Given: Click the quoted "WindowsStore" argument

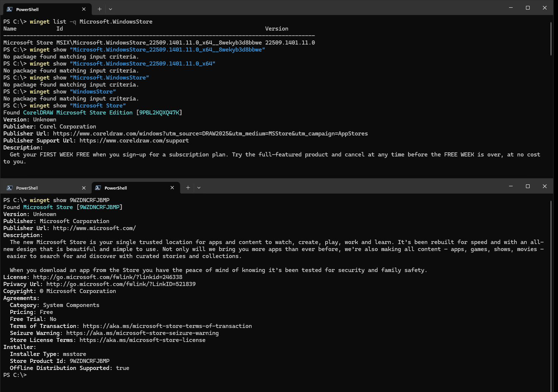Looking at the screenshot, I should pyautogui.click(x=93, y=92).
